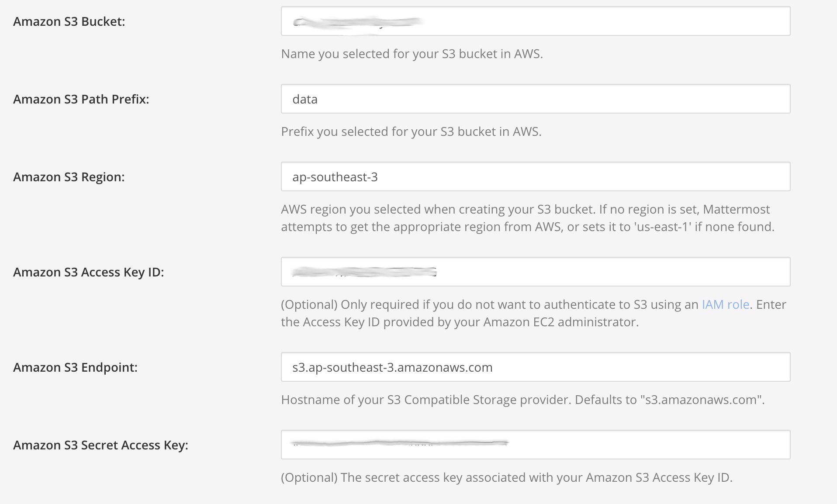This screenshot has height=504, width=837.
Task: Click the "Amazon S3 Secret Access Key:" label
Action: pyautogui.click(x=100, y=445)
